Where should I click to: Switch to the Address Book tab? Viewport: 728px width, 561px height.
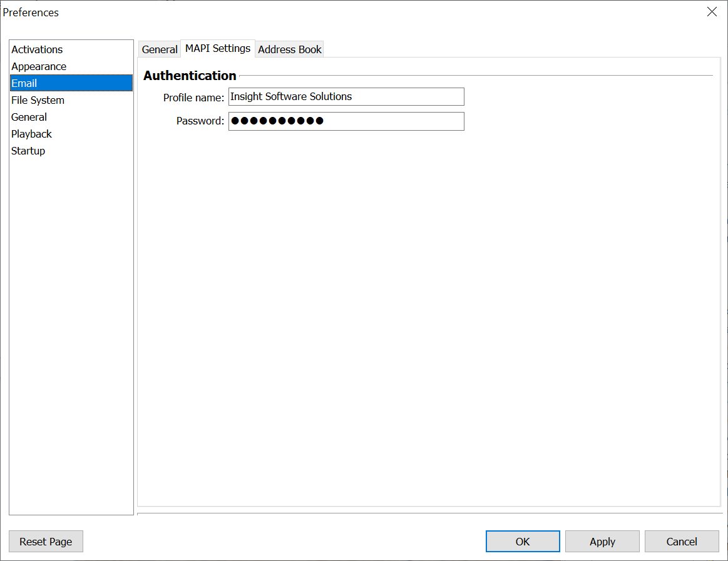click(290, 49)
